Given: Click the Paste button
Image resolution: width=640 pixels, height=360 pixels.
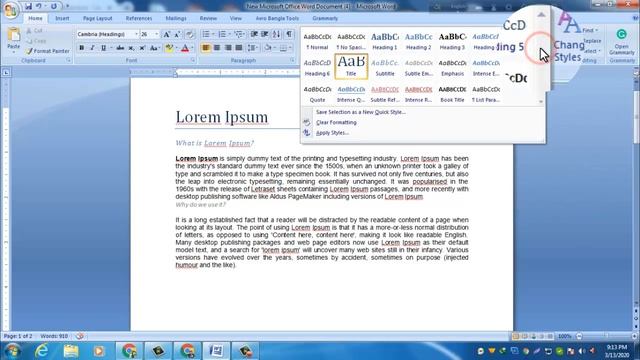Looking at the screenshot, I should pos(13,40).
